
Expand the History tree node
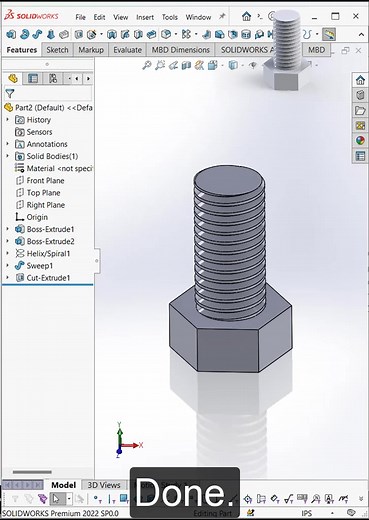[x=8, y=119]
